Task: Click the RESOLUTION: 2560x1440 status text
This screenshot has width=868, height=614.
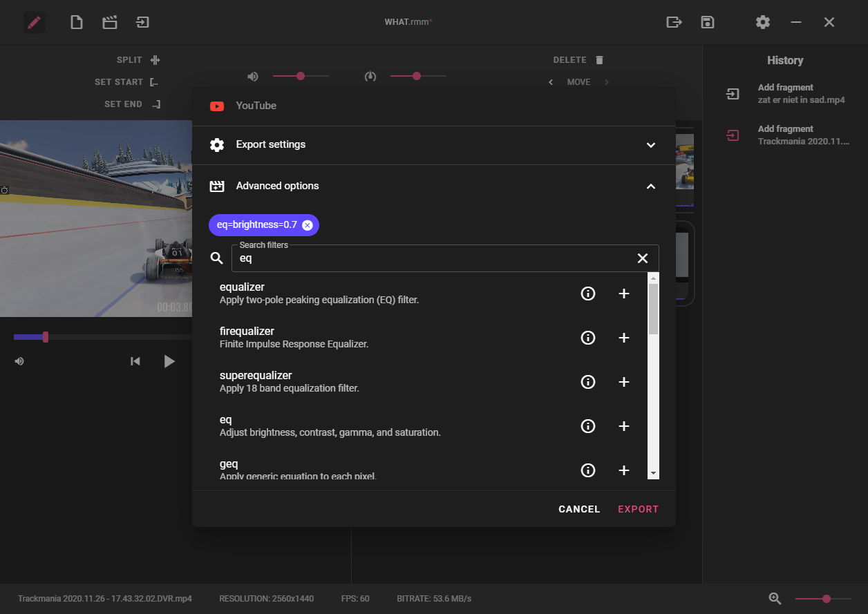Action: point(266,599)
